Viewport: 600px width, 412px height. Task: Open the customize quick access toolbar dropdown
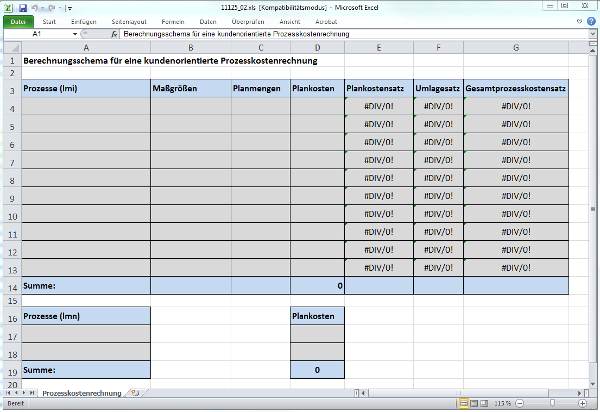tap(68, 7)
